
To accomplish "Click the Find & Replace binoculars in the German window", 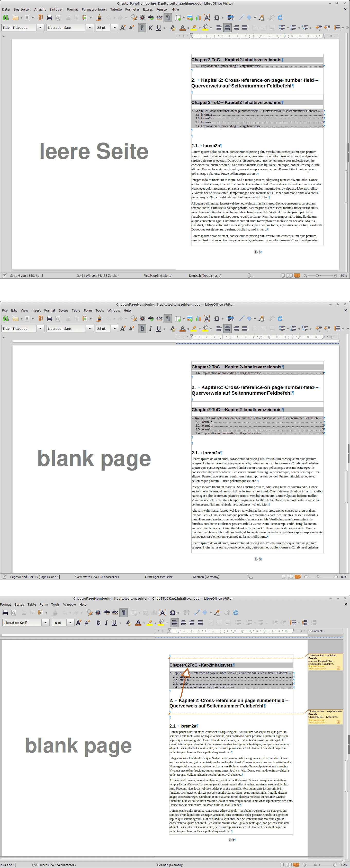I will pyautogui.click(x=5, y=17).
